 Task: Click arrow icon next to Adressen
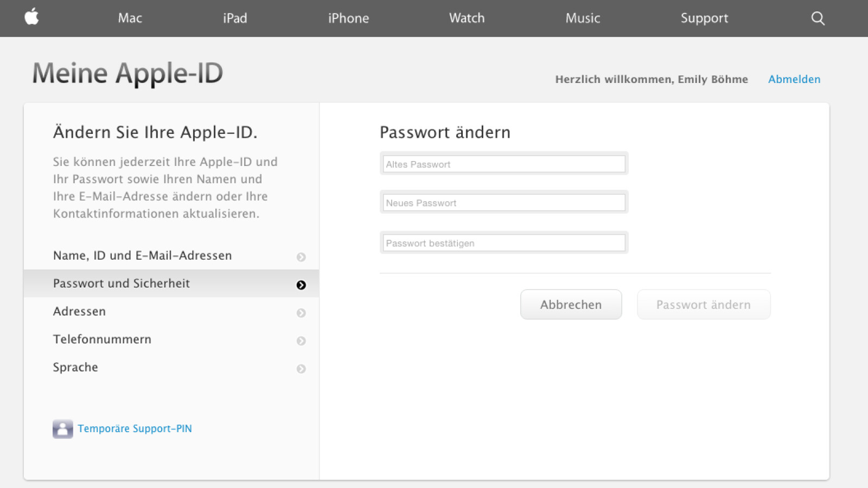pyautogui.click(x=301, y=313)
